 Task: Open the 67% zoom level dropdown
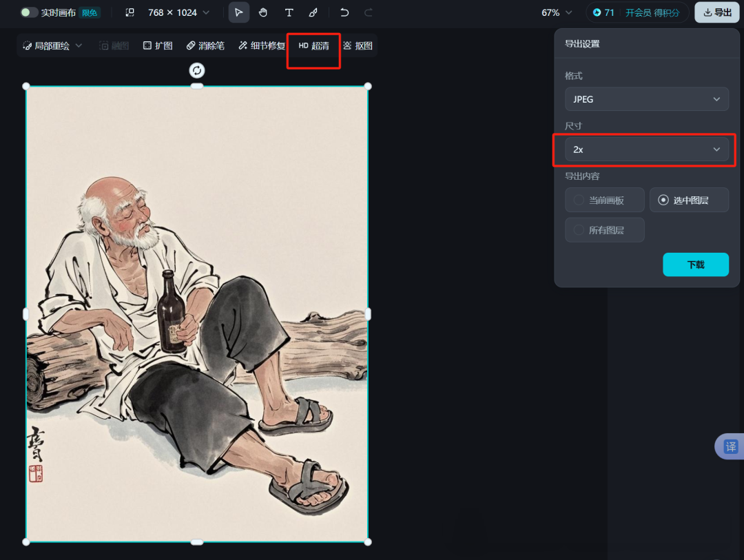557,12
